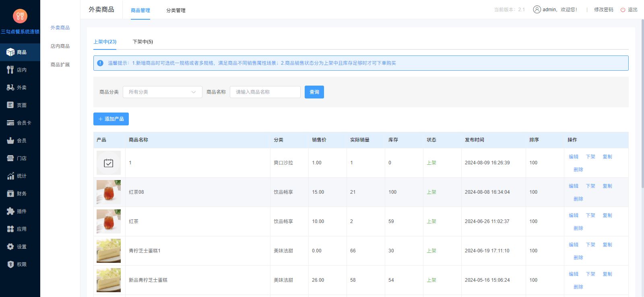
Task: Click the price 15.00 cell
Action: tap(318, 192)
